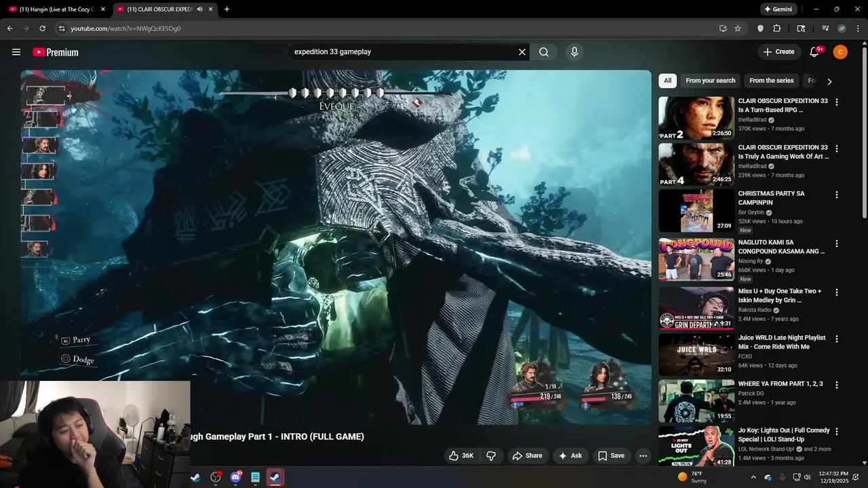The height and width of the screenshot is (488, 868).
Task: Like the video with 36K likes
Action: click(x=460, y=455)
